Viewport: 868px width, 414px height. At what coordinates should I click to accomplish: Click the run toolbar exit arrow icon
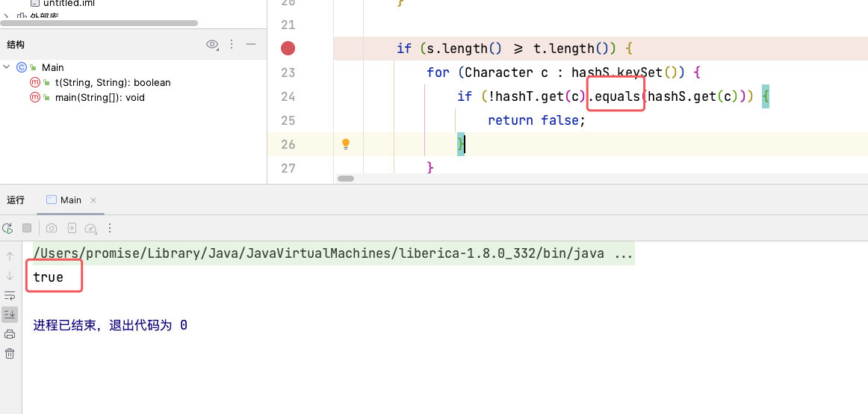click(72, 228)
